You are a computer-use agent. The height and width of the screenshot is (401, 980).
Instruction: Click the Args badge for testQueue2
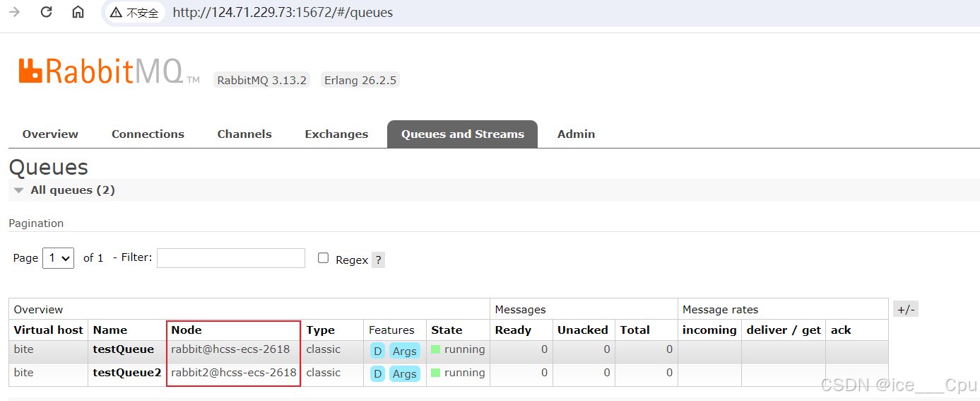(x=405, y=374)
